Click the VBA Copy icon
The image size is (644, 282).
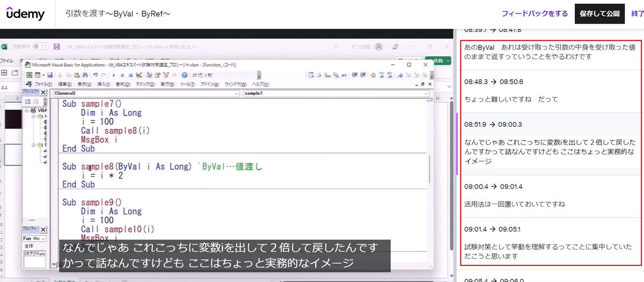click(68, 75)
